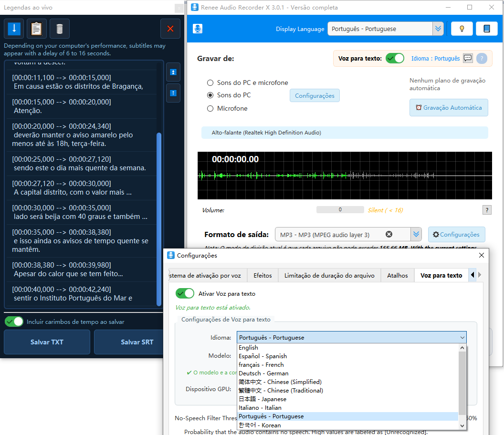This screenshot has height=435, width=504.
Task: Click the Renee Audio Recorder title bar icon
Action: [194, 7]
